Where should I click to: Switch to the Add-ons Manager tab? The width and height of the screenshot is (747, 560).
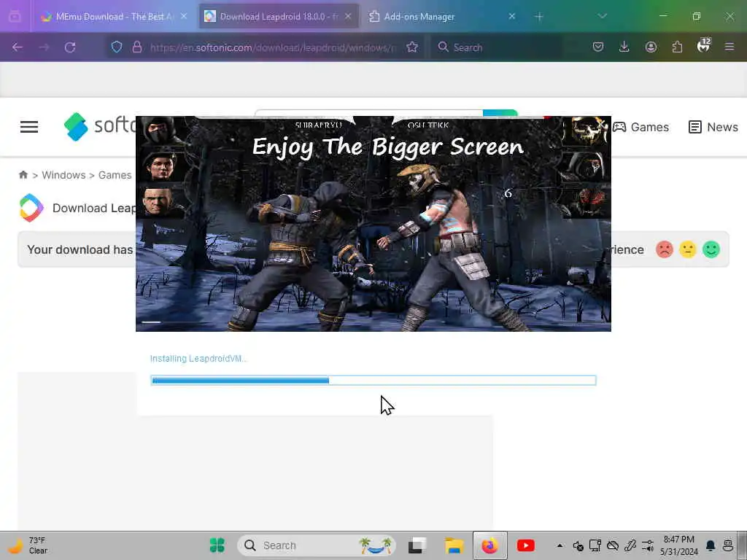pos(442,17)
